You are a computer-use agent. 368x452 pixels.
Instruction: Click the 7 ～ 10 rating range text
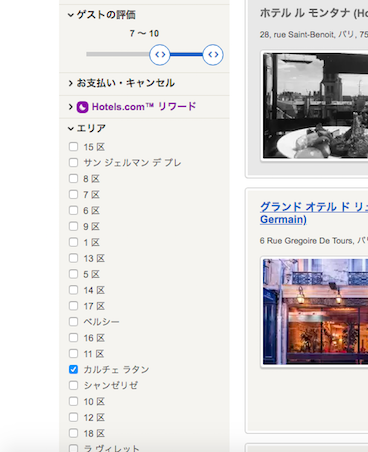144,33
